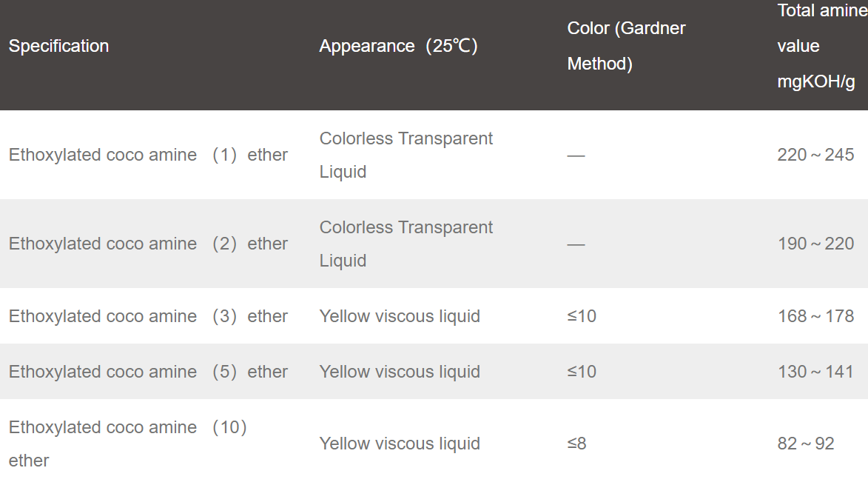The width and height of the screenshot is (868, 485).
Task: Select the 190 ~ 220 amine value
Action: [x=815, y=244]
